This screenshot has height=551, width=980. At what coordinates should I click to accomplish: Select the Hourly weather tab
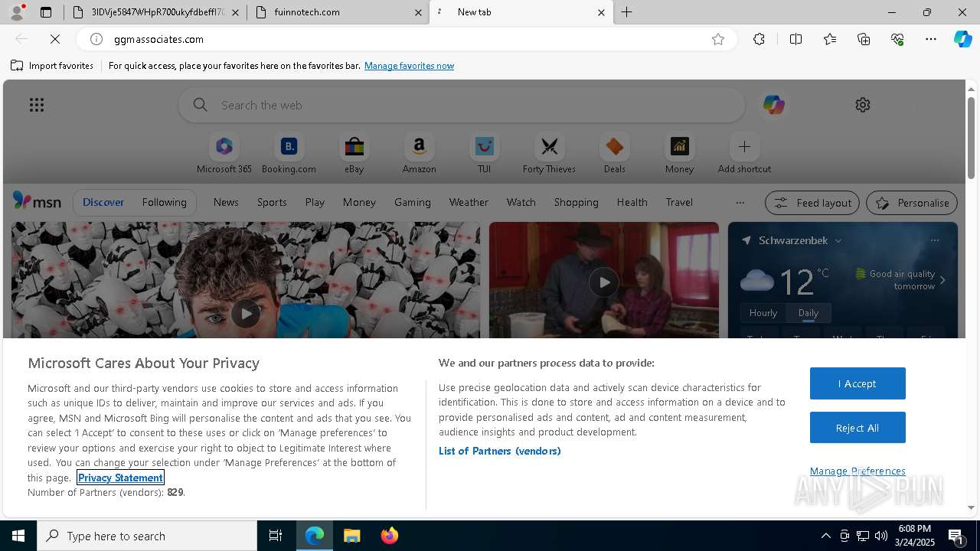[763, 313]
